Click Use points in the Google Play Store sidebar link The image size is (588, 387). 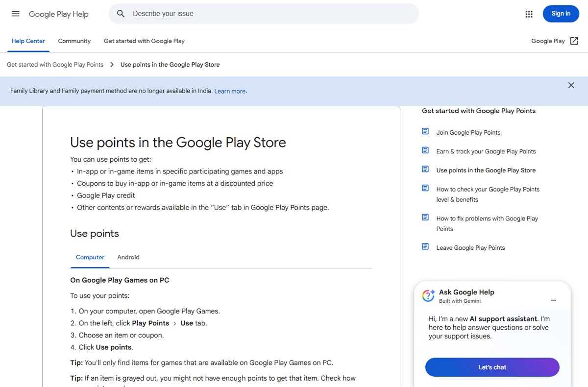click(x=486, y=170)
